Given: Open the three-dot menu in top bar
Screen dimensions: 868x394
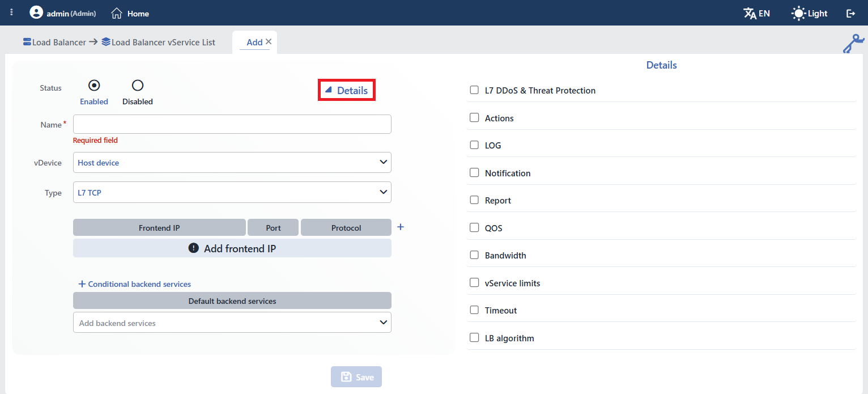Looking at the screenshot, I should point(11,12).
